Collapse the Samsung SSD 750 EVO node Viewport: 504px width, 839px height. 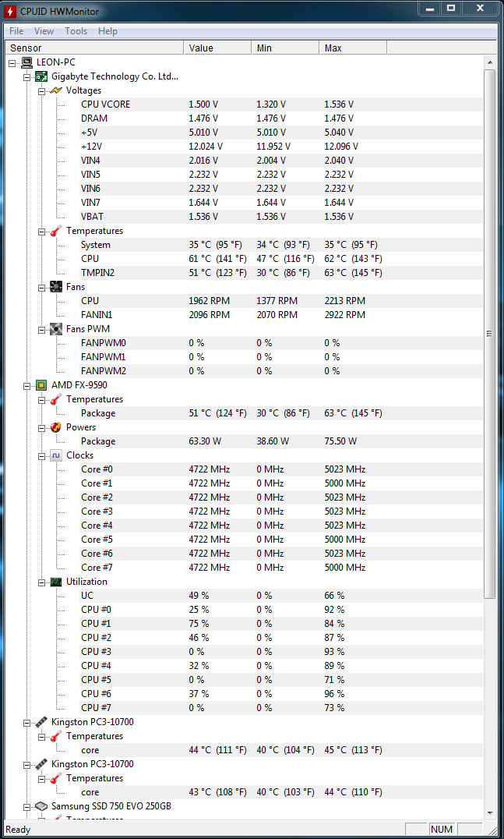(x=27, y=805)
